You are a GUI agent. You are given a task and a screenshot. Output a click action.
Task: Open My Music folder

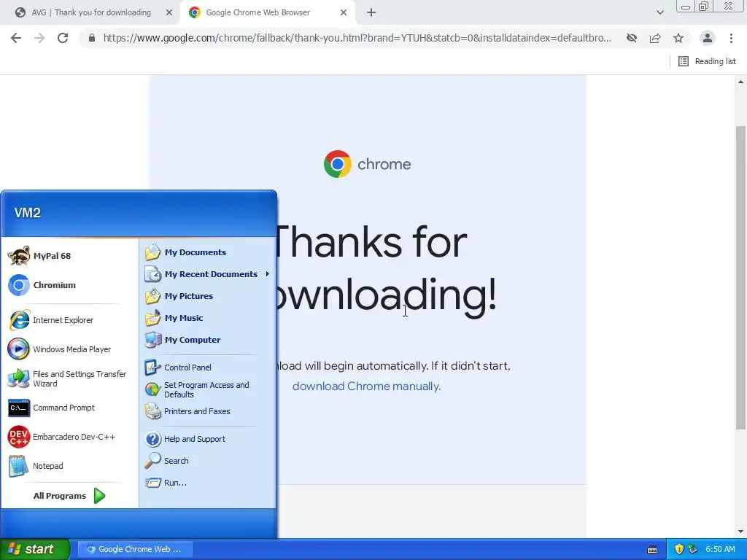[184, 318]
